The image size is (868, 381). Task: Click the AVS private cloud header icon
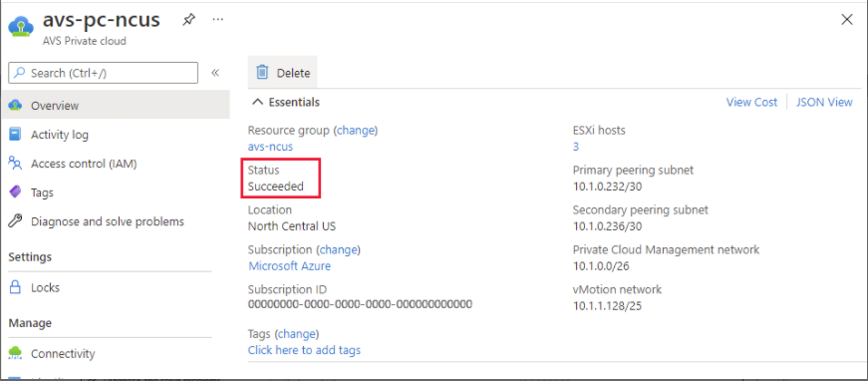coord(22,28)
